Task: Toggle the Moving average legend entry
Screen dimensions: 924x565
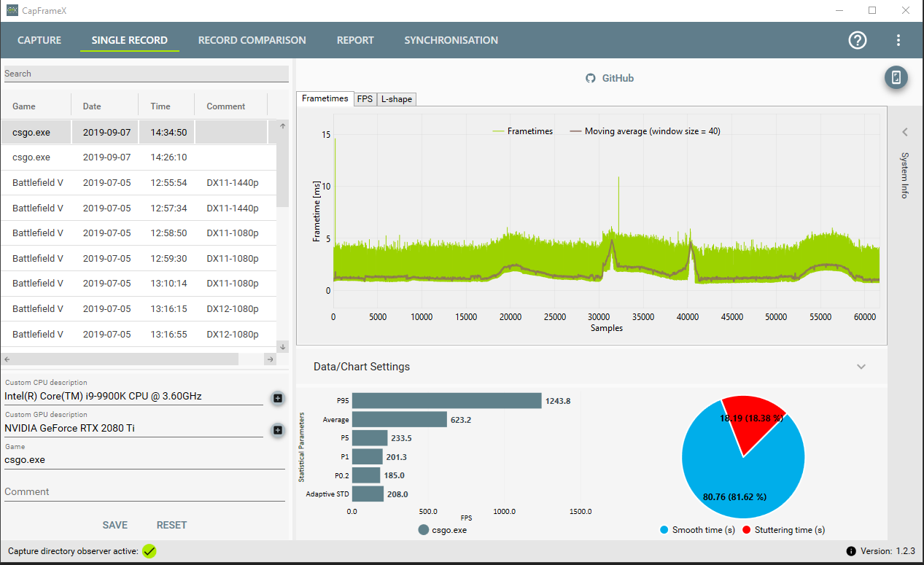Action: pos(645,131)
